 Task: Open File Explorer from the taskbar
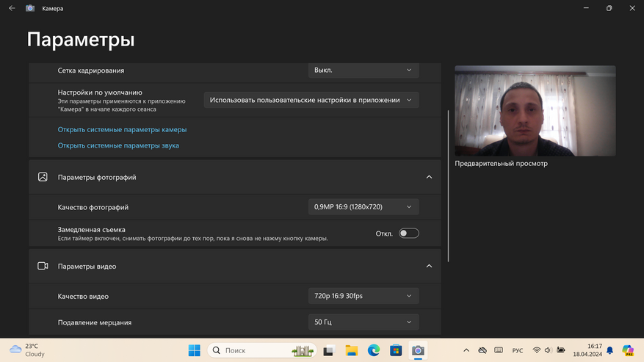(x=352, y=350)
